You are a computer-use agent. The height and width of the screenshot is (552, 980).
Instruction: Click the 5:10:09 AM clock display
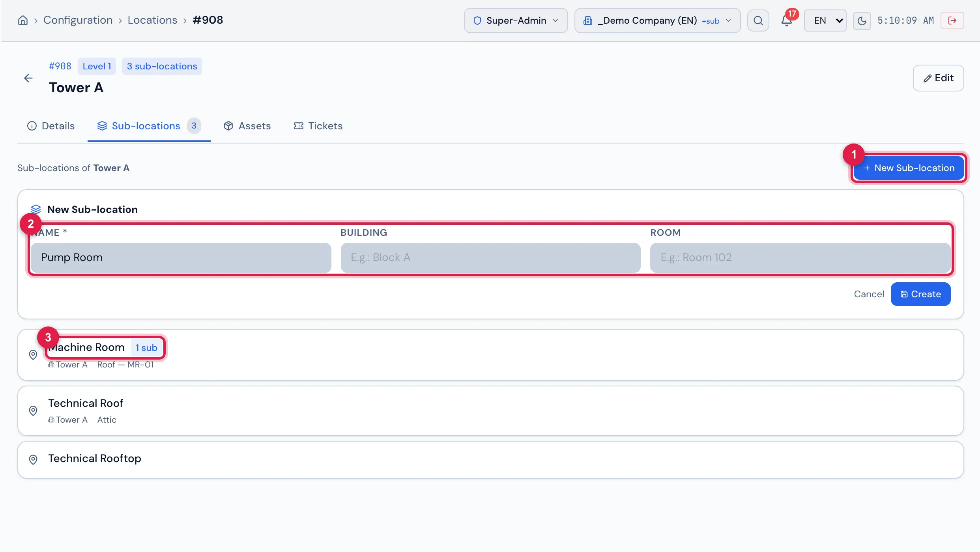[x=905, y=21]
